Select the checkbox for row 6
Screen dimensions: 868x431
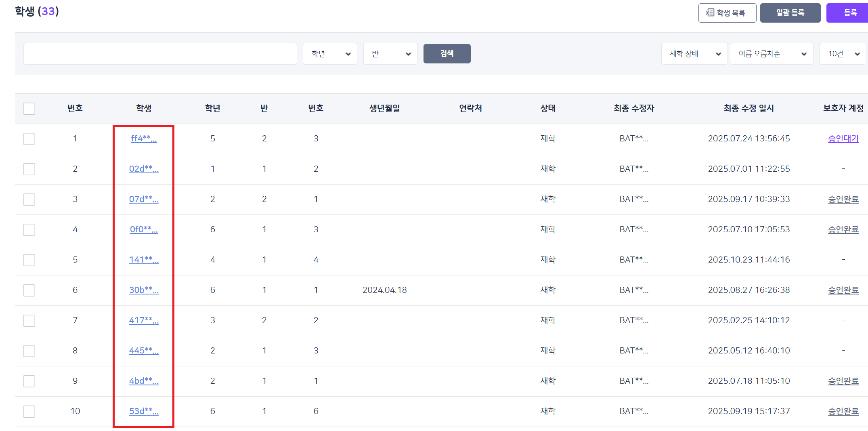tap(29, 290)
